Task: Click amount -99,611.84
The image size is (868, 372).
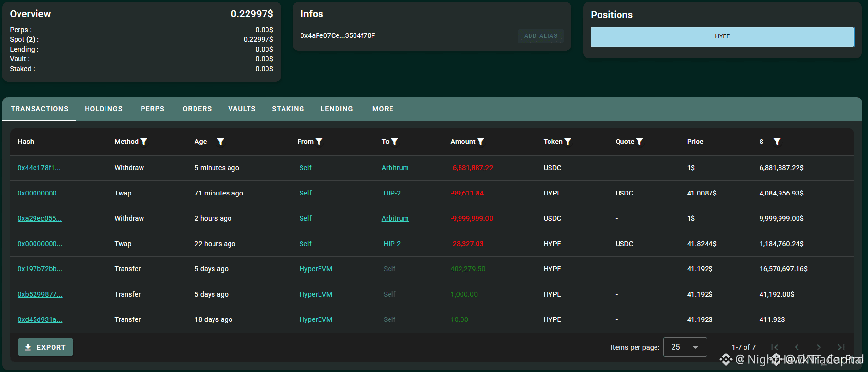Action: [x=467, y=193]
